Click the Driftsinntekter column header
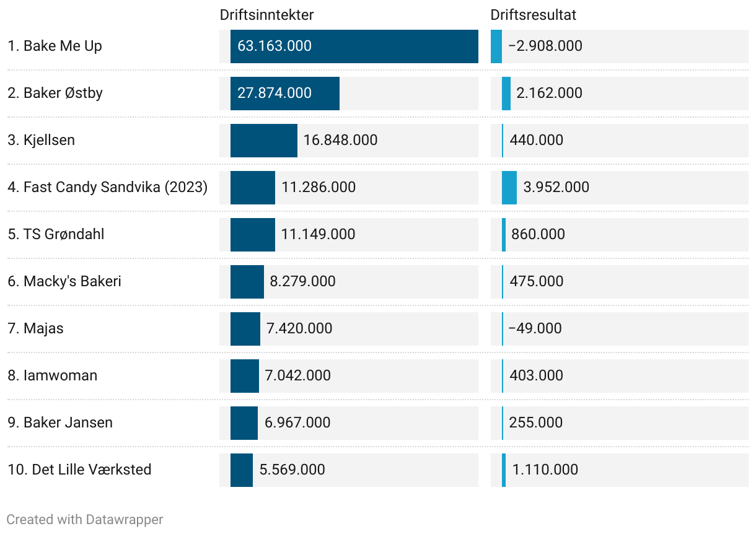This screenshot has width=756, height=534. point(266,15)
